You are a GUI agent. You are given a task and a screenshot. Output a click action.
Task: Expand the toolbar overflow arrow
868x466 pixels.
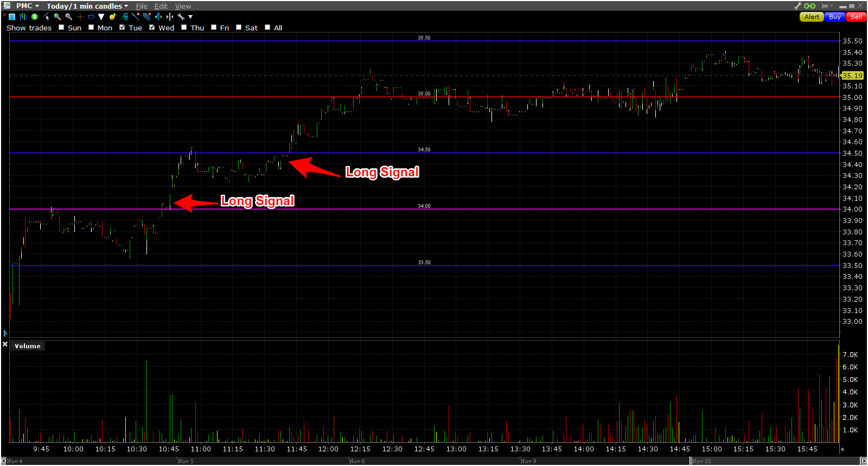(190, 17)
